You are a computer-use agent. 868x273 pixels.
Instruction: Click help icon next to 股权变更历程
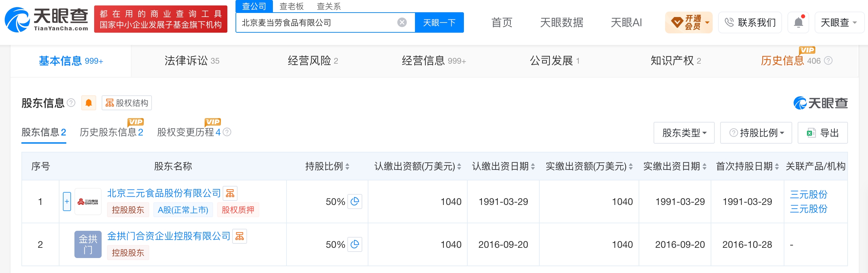coord(227,132)
